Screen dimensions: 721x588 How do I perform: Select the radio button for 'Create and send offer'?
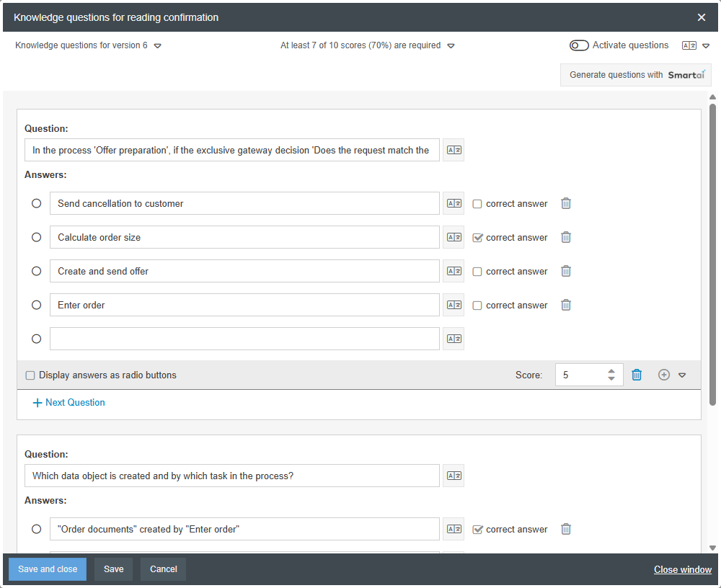36,271
